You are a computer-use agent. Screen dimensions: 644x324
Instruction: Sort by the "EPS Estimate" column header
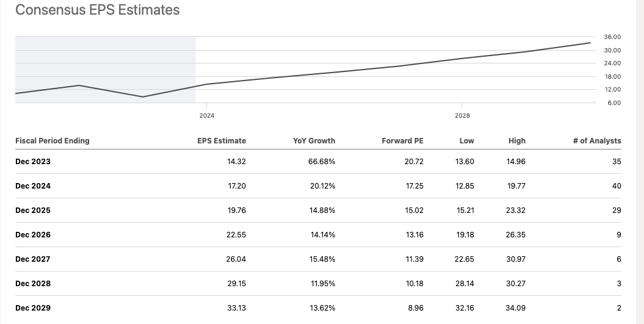coord(222,141)
